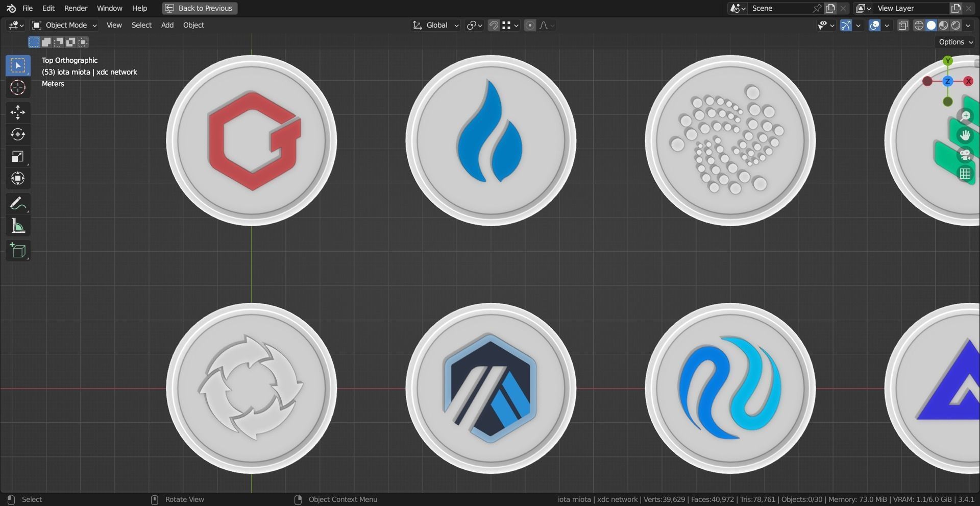Switch to solid viewport shading

[x=931, y=25]
